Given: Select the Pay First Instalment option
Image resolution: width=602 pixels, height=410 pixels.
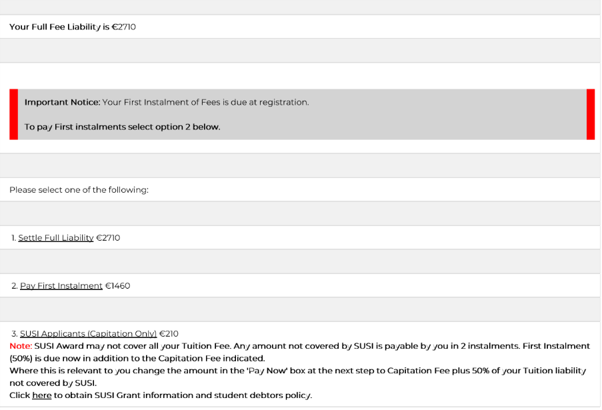Looking at the screenshot, I should click(x=61, y=286).
